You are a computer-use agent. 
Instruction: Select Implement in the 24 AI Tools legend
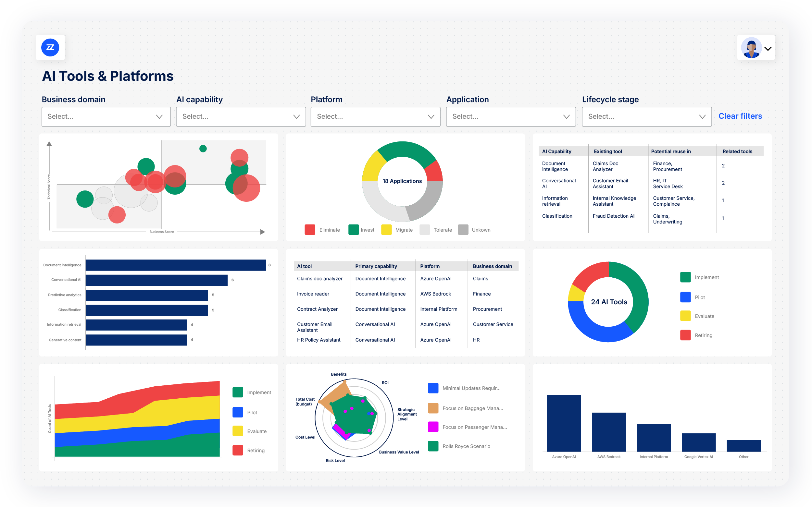point(699,277)
